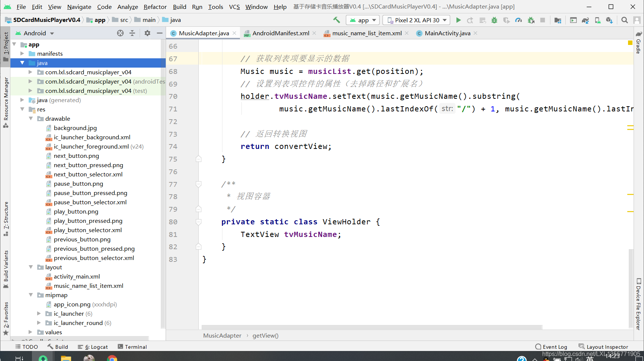This screenshot has height=361, width=644.
Task: Expand the values folder
Action: coord(31,332)
